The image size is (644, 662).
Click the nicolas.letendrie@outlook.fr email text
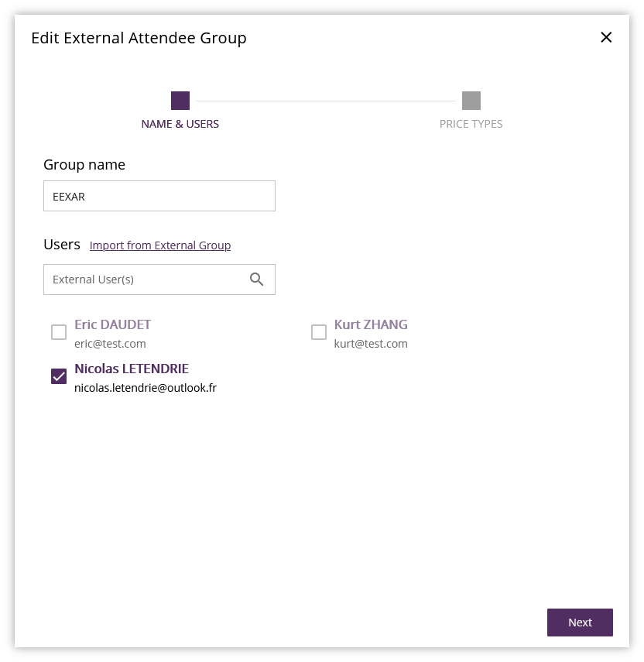[146, 388]
